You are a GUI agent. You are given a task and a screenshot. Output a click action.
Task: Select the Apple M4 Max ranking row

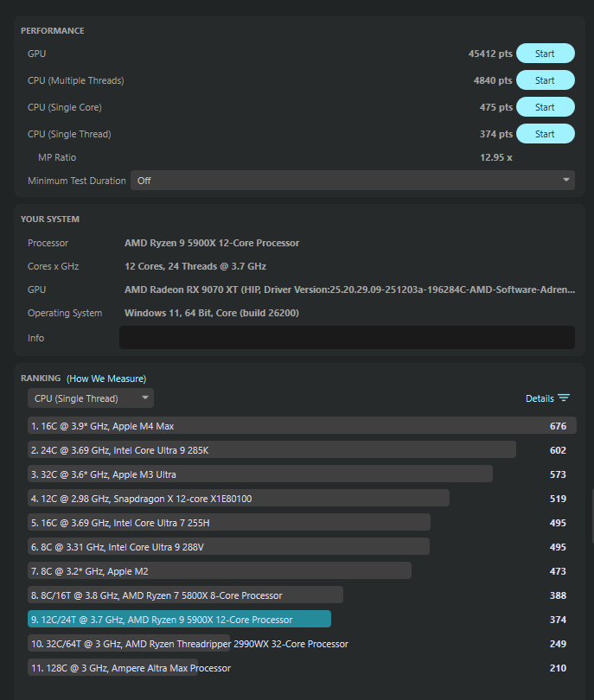(x=302, y=426)
